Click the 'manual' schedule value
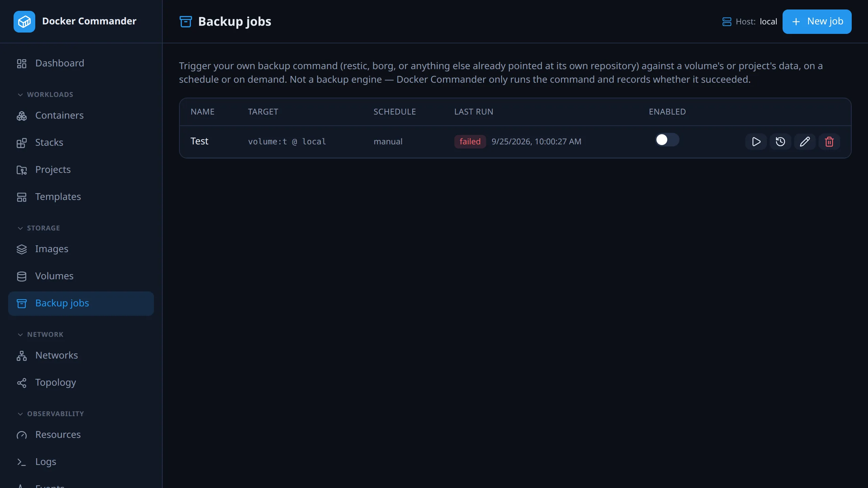 coord(388,142)
